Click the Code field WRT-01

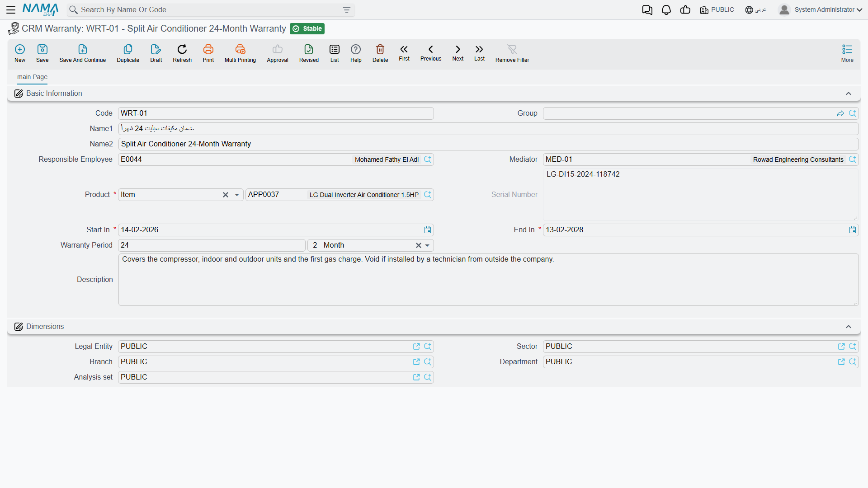click(x=276, y=113)
